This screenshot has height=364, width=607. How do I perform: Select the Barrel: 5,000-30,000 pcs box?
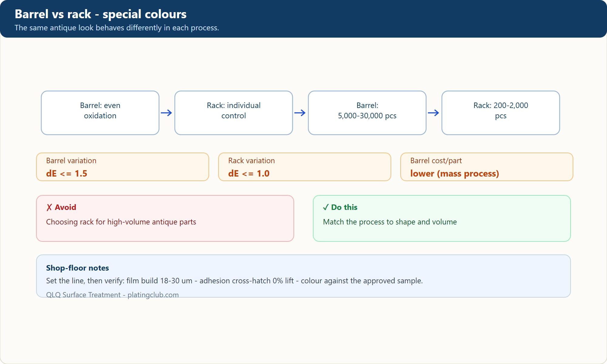tap(367, 113)
